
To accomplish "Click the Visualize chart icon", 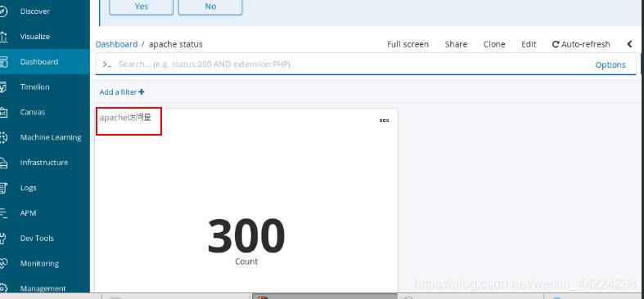I will tap(3, 37).
